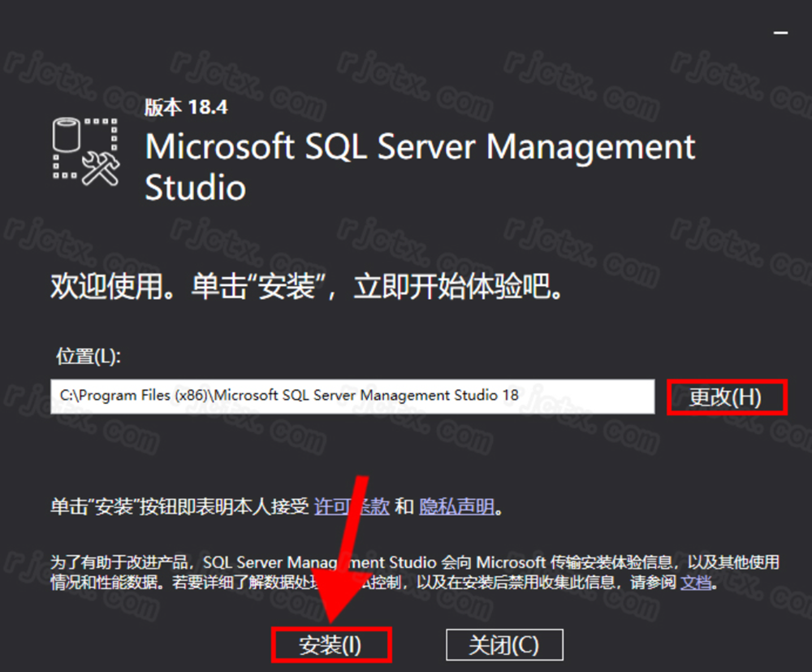Click the 安装(I) install button
The image size is (812, 672).
[x=330, y=645]
